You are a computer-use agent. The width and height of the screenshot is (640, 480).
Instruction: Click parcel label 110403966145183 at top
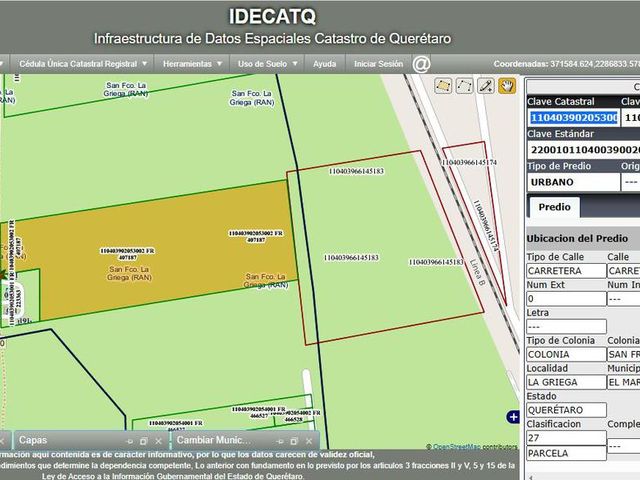[x=356, y=171]
